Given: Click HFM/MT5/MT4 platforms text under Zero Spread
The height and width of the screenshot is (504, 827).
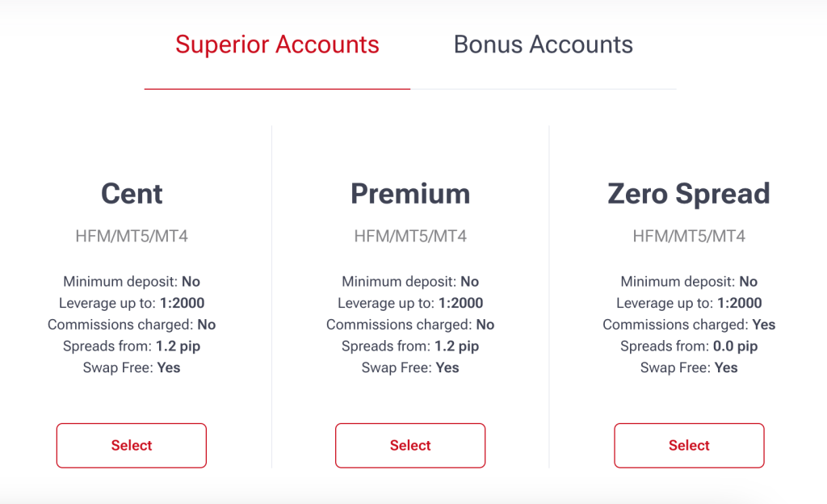Looking at the screenshot, I should [x=689, y=237].
